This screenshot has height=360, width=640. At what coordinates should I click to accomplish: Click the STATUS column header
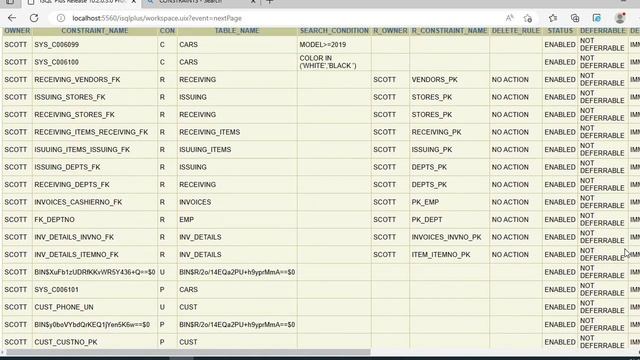[560, 31]
